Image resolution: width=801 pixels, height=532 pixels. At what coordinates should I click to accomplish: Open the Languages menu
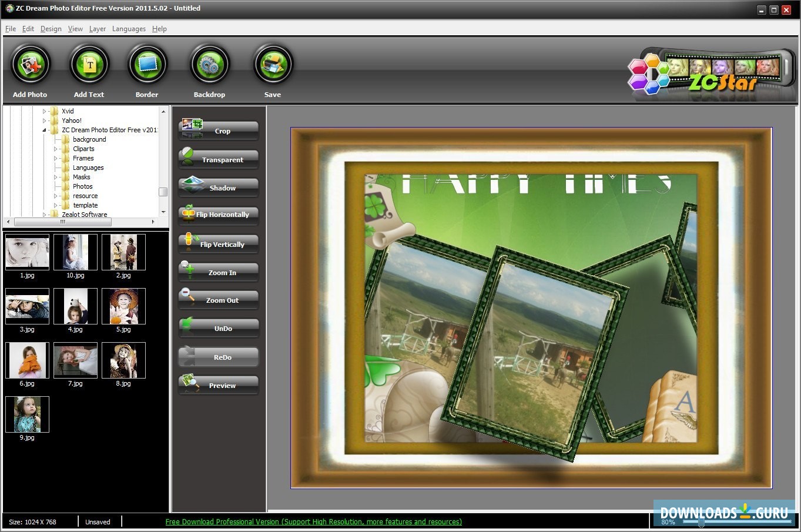[129, 29]
